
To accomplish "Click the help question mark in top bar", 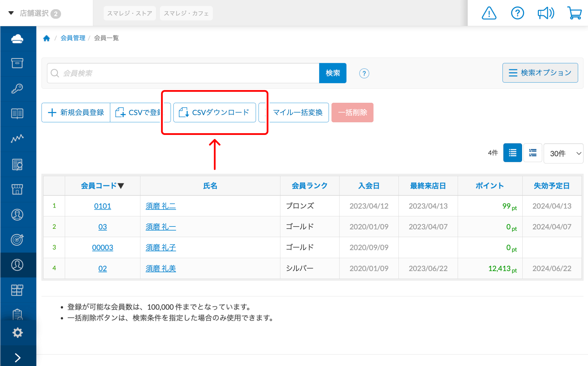I will click(517, 13).
